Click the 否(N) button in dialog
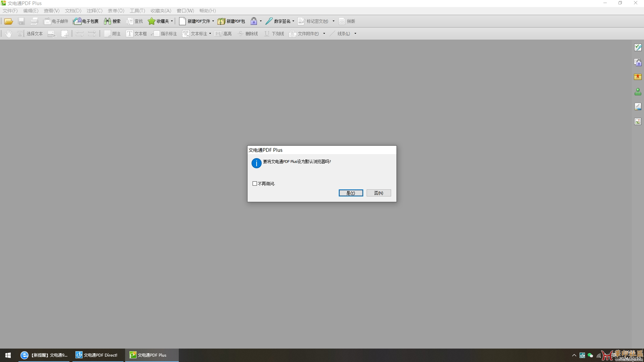This screenshot has height=362, width=644. coord(378,193)
